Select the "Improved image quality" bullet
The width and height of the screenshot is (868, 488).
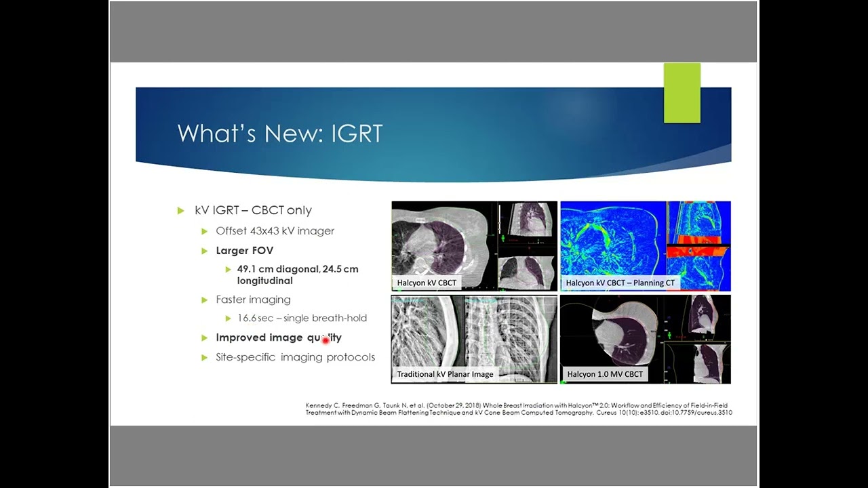pos(279,338)
